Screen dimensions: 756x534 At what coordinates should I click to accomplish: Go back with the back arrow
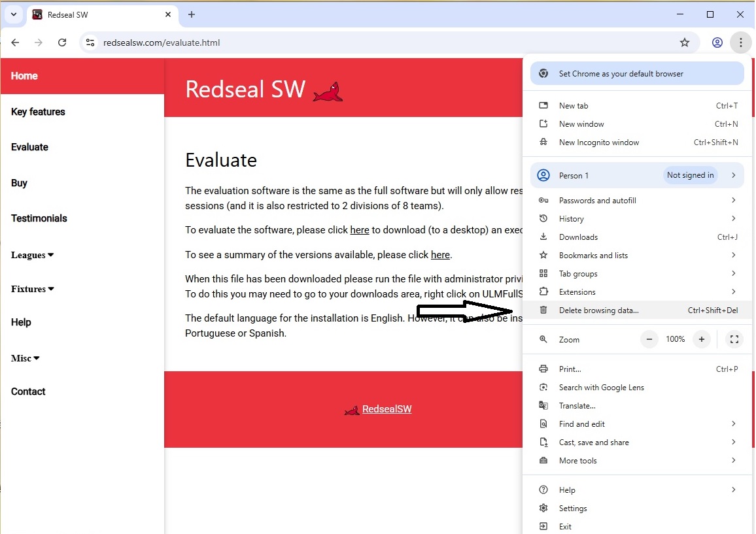point(15,42)
